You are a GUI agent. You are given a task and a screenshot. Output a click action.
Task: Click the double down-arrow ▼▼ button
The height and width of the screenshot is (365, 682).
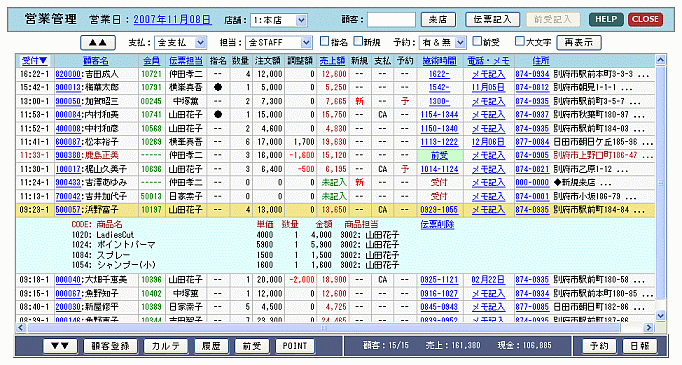point(60,346)
